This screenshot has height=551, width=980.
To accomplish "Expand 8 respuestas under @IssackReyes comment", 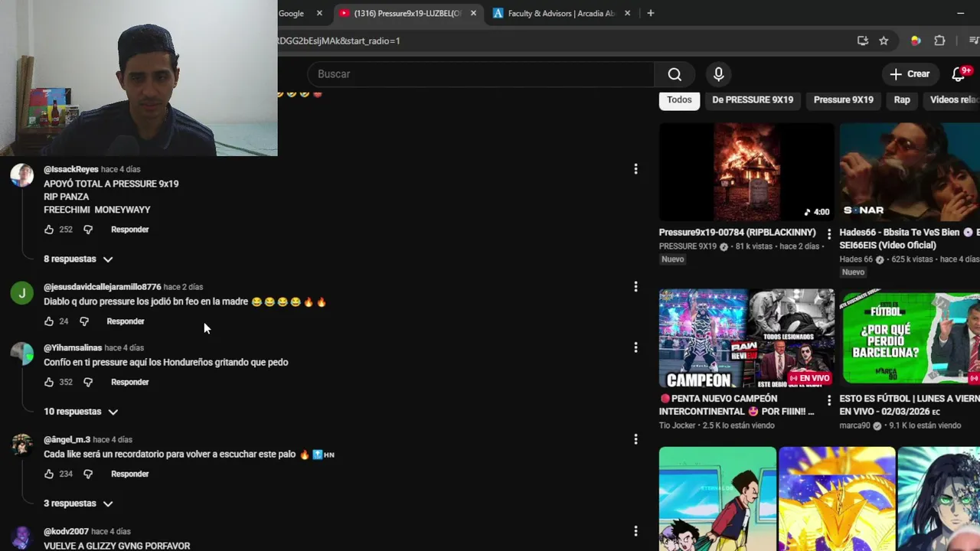I will coord(78,259).
